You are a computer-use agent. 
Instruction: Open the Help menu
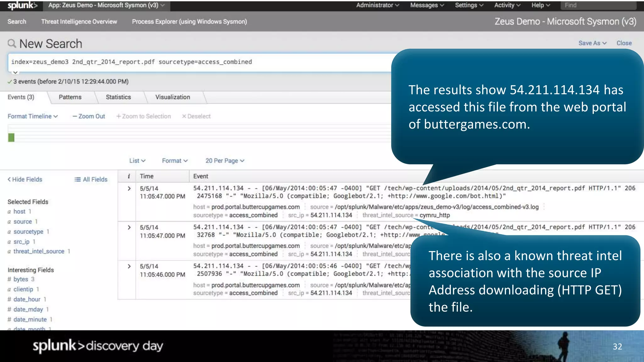[541, 5]
